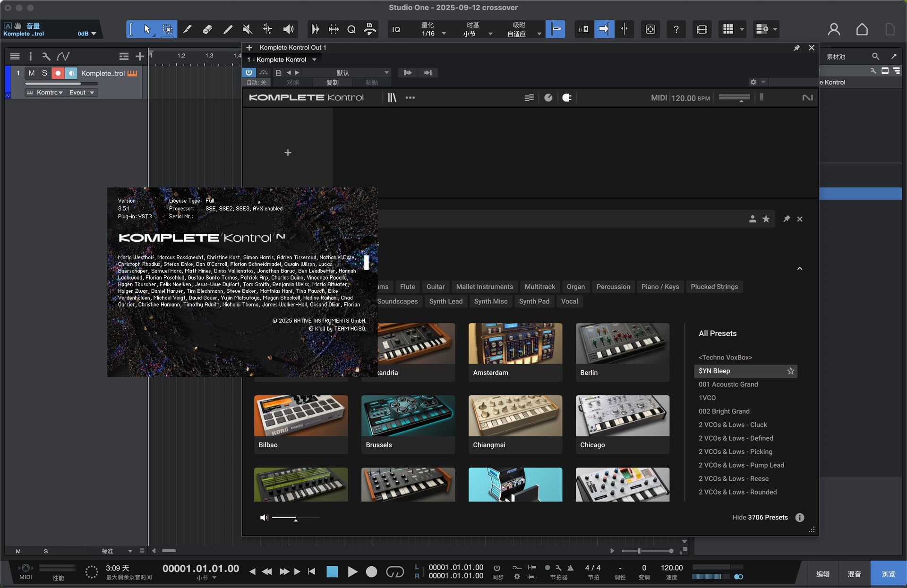Show user content person icon in browser
The image size is (907, 588).
click(753, 219)
